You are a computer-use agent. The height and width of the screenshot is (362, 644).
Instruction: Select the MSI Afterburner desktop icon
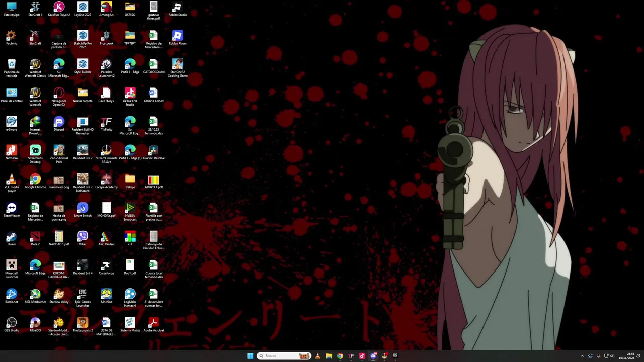point(35,296)
